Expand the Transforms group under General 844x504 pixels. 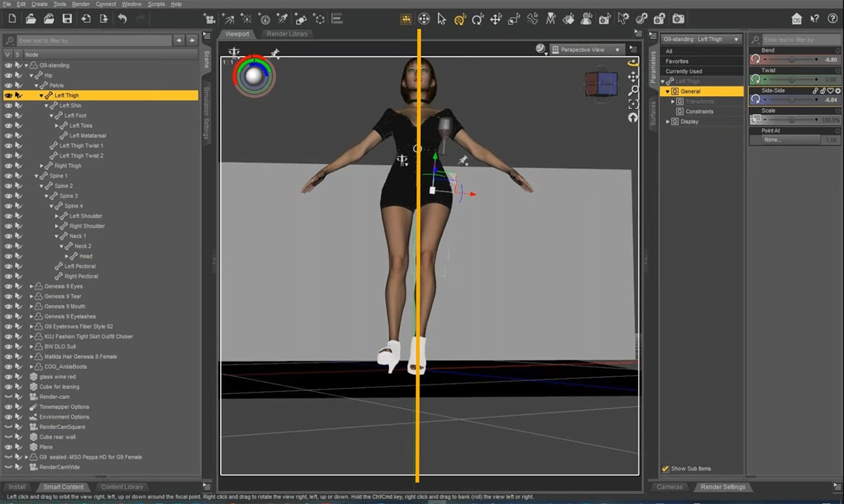(x=673, y=101)
